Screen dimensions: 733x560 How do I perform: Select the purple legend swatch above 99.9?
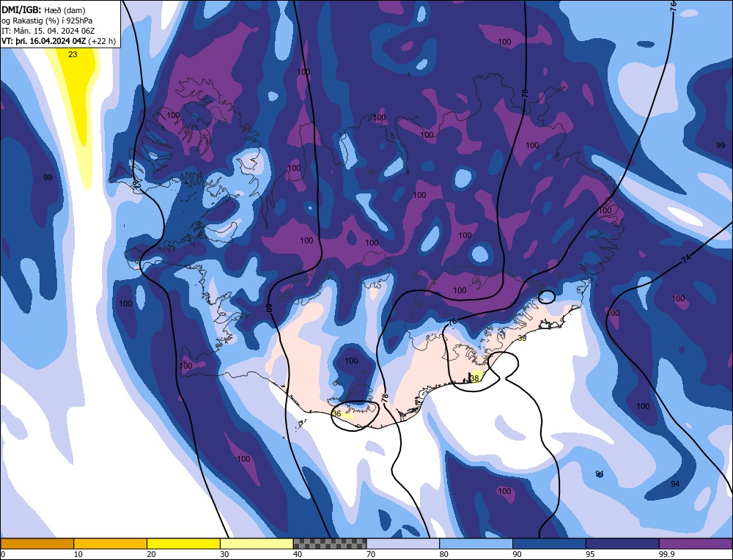tap(696, 543)
